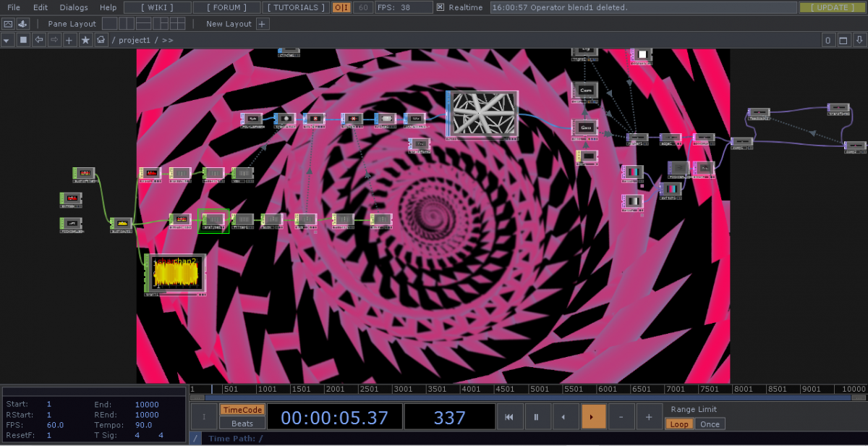Click the 60 target frame rate field
The image size is (868, 446).
coord(363,7)
